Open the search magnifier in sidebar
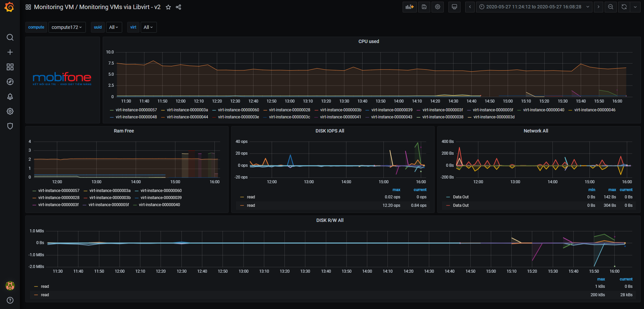 [x=10, y=37]
